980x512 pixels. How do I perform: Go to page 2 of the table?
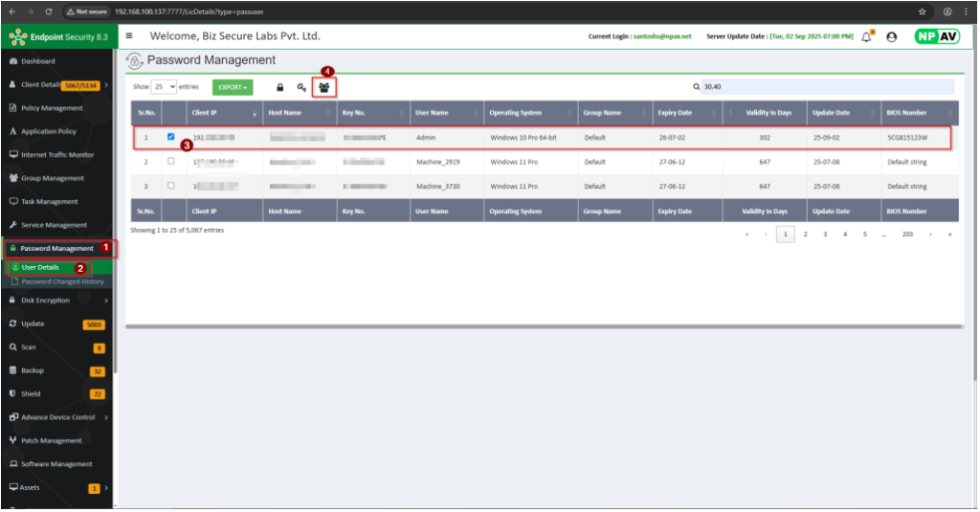tap(805, 234)
